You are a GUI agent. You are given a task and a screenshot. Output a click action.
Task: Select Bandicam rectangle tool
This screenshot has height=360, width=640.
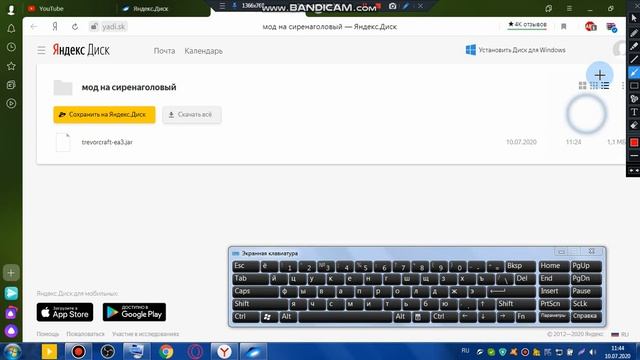click(x=633, y=85)
